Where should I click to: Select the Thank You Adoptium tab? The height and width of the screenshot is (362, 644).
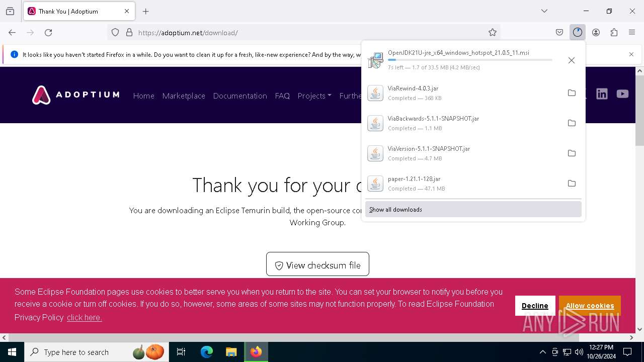tap(79, 11)
